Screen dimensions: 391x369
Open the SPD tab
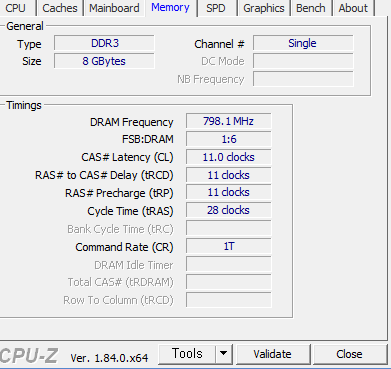pyautogui.click(x=216, y=8)
